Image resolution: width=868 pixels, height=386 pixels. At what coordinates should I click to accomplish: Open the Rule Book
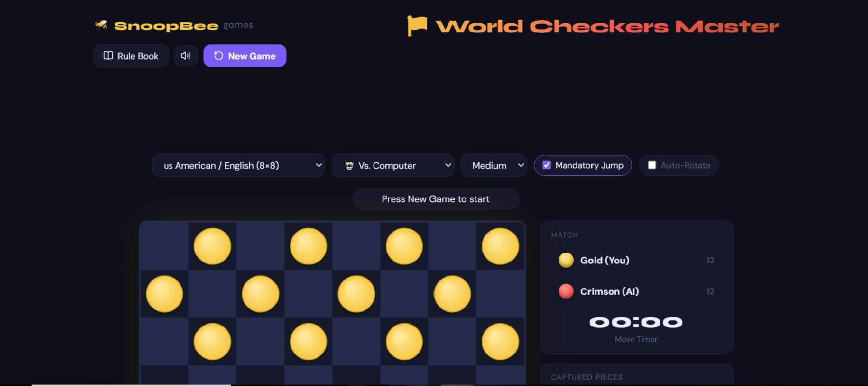(x=131, y=56)
